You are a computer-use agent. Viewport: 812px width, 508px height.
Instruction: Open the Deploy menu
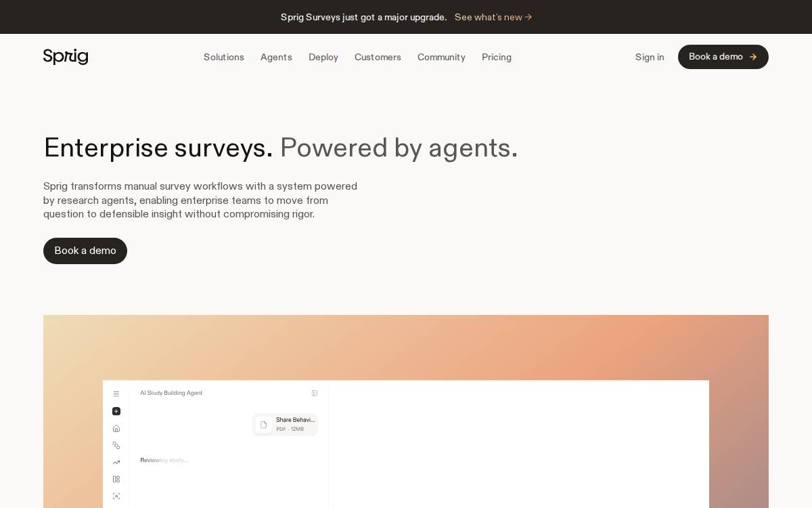[x=323, y=57]
